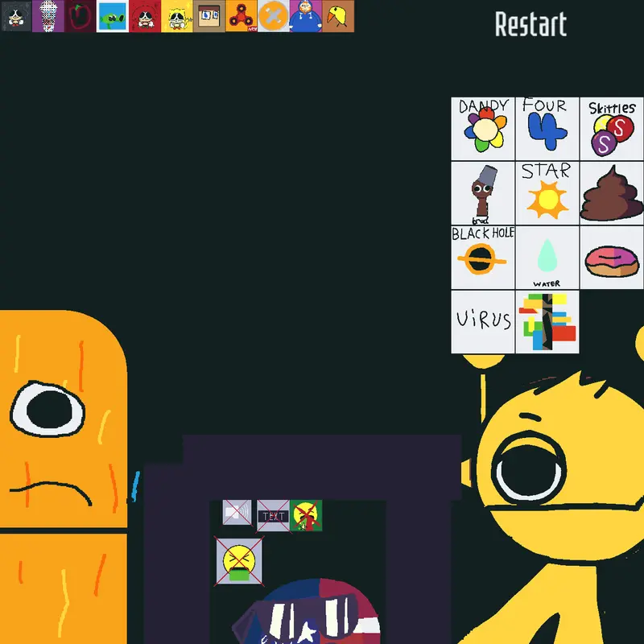The image size is (644, 644).
Task: Select the yellow sponge character icon
Action: 176,16
